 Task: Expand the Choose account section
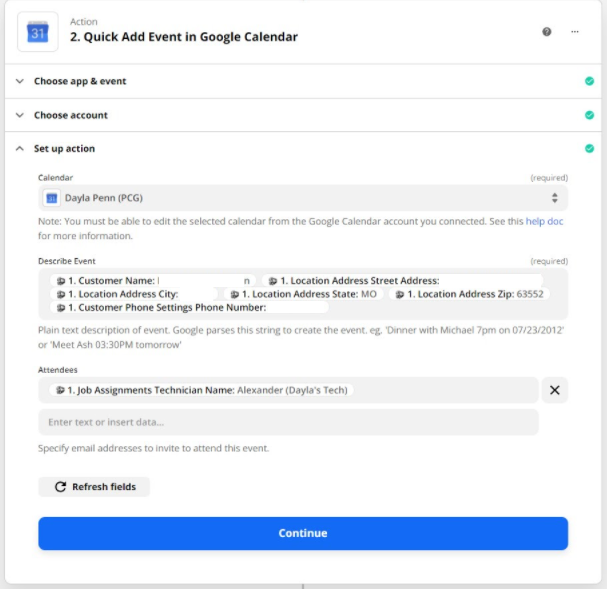70,115
